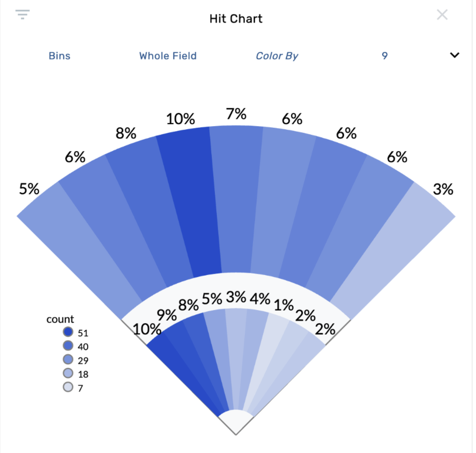Open the Color By setting
The width and height of the screenshot is (476, 453).
[277, 56]
